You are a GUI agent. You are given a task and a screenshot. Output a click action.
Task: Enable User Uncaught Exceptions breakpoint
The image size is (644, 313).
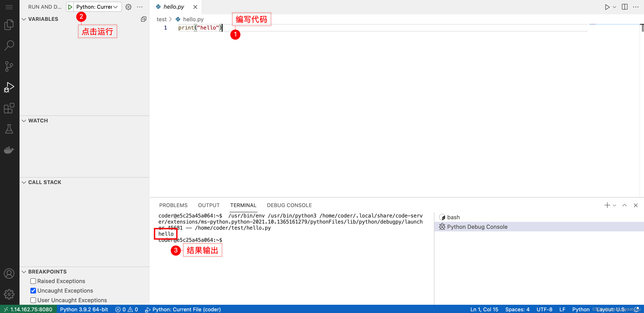(x=33, y=300)
